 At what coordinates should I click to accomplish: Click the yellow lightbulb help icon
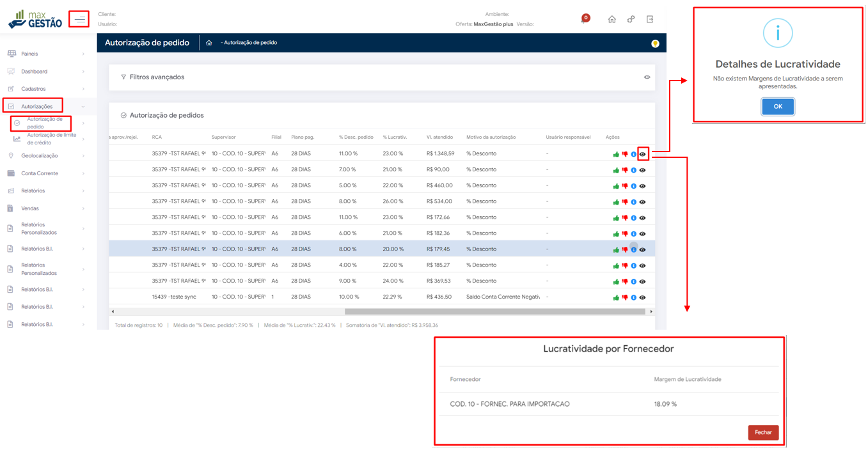[x=655, y=43]
